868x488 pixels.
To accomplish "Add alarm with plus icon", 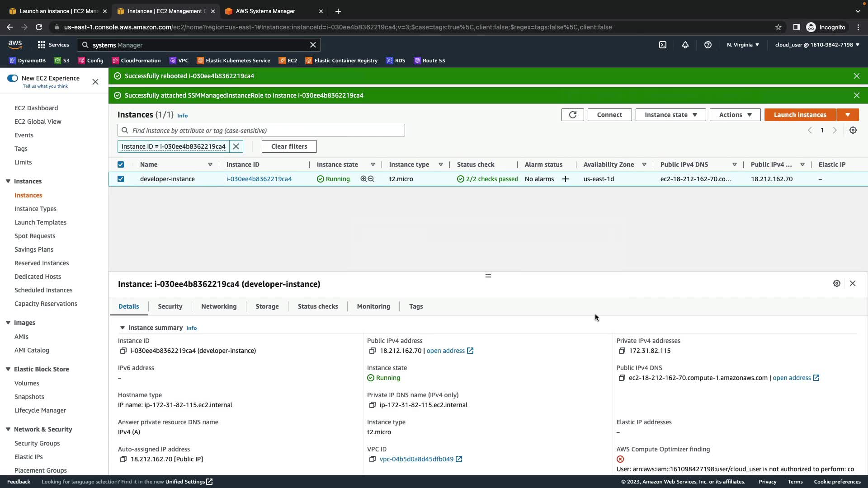I will click(x=566, y=179).
